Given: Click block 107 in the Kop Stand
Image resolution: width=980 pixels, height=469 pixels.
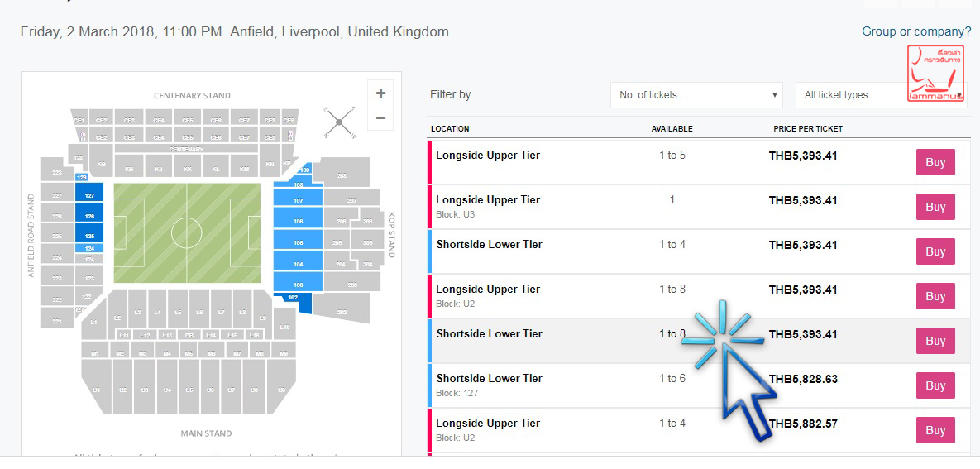Looking at the screenshot, I should click(298, 201).
